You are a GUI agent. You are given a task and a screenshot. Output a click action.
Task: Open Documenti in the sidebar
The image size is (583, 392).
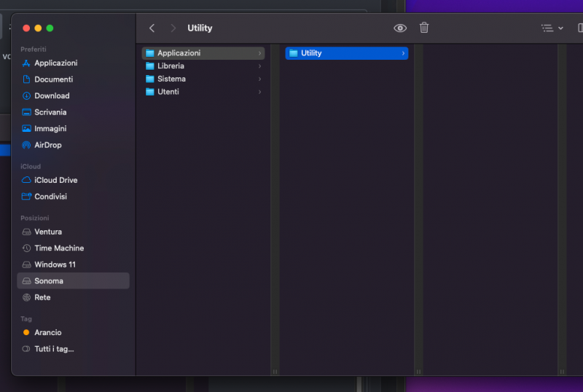point(74,79)
